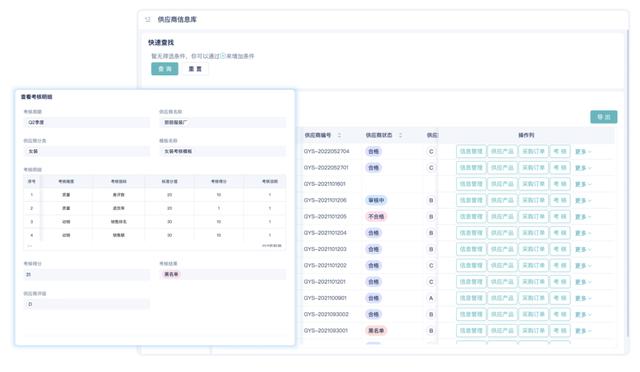
Task: Click 考核 for GYS-2021100901 row
Action: click(560, 298)
